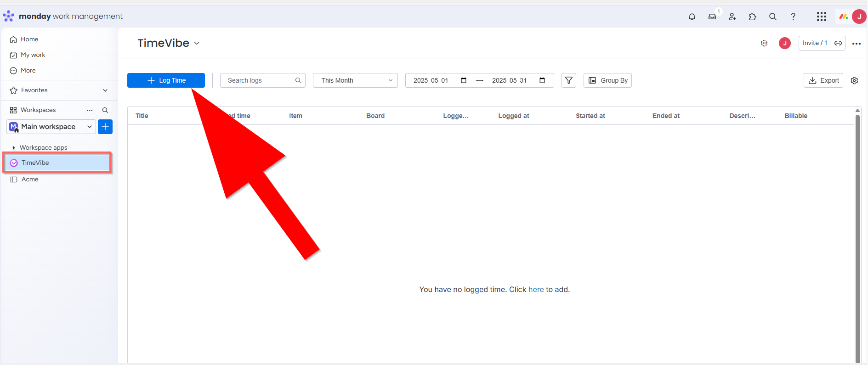Open the inbox tray icon
This screenshot has width=868, height=365.
click(712, 17)
